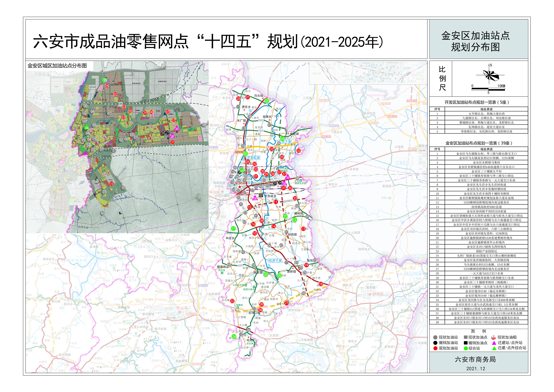Click the green 35 marker atop the inset map
Screen dimensions: 554x392
(105, 80)
